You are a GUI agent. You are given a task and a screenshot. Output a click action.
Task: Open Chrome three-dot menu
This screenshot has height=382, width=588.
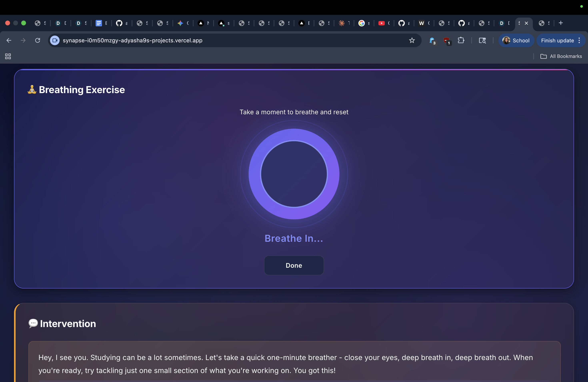[579, 41]
